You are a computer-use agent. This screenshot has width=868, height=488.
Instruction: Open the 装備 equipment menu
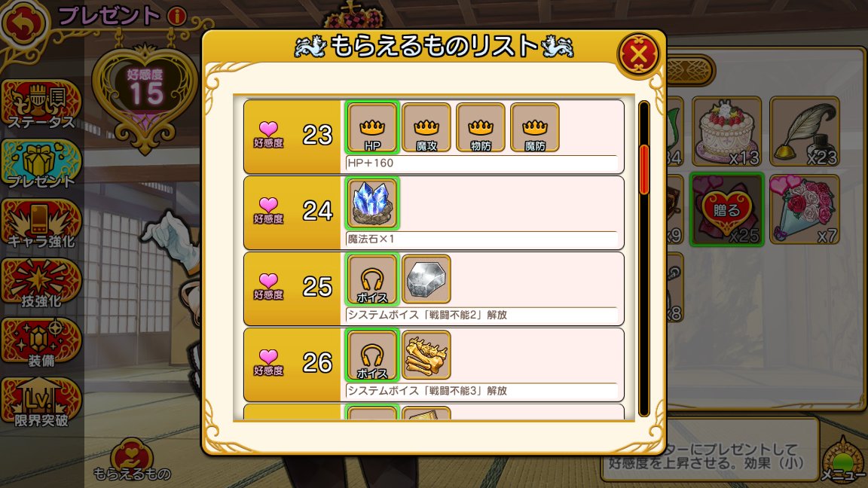41,343
